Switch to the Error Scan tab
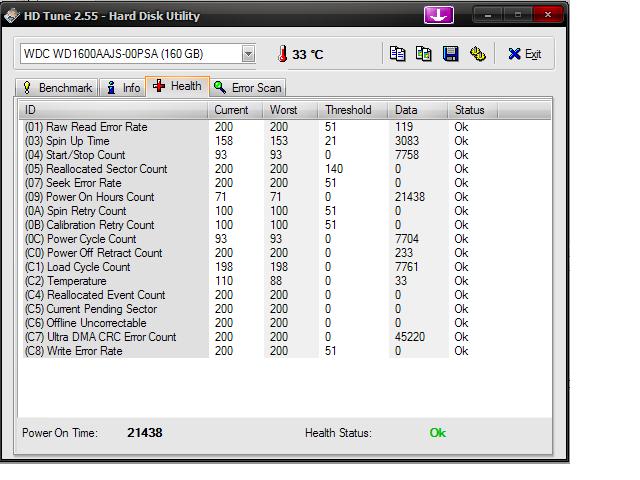This screenshot has width=640, height=480. (247, 88)
